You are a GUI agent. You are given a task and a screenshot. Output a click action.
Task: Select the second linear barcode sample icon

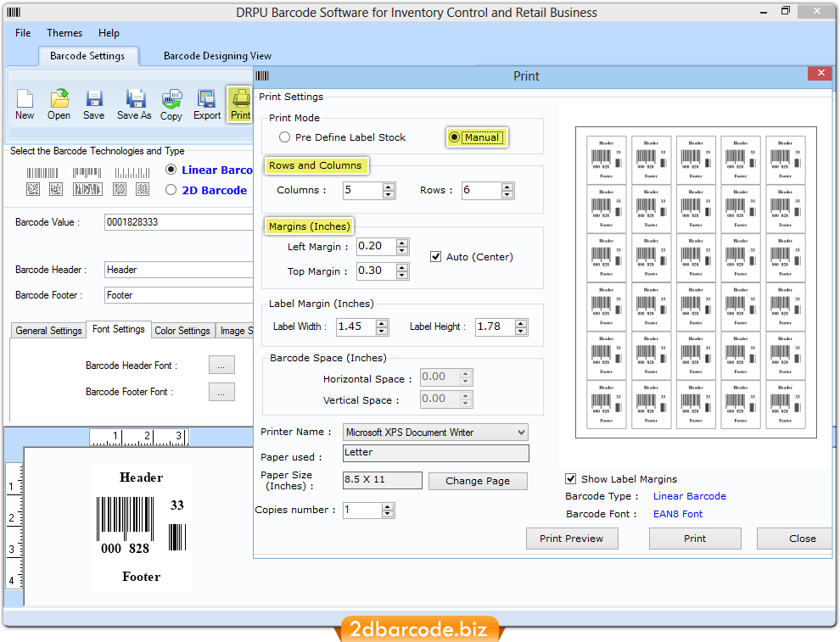[87, 173]
